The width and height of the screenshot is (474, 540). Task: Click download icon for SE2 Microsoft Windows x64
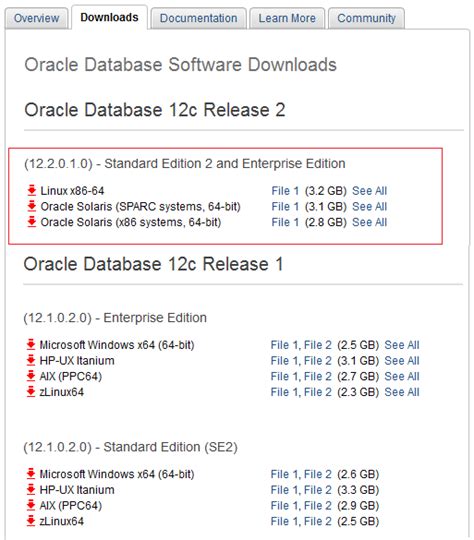31,474
